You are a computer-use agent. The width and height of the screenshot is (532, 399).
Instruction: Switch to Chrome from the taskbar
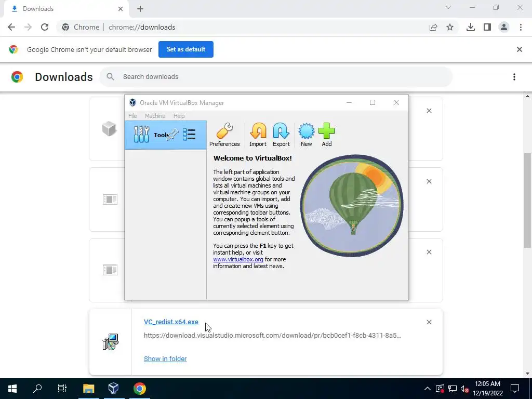pyautogui.click(x=139, y=389)
